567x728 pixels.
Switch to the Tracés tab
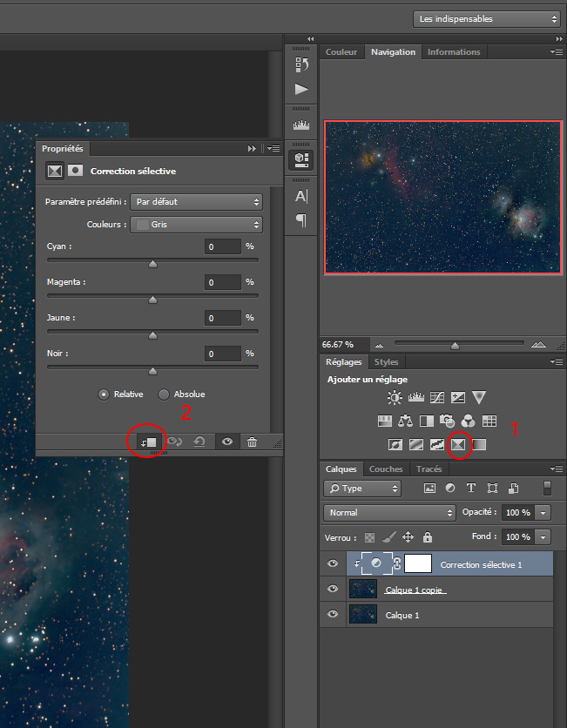pyautogui.click(x=429, y=468)
